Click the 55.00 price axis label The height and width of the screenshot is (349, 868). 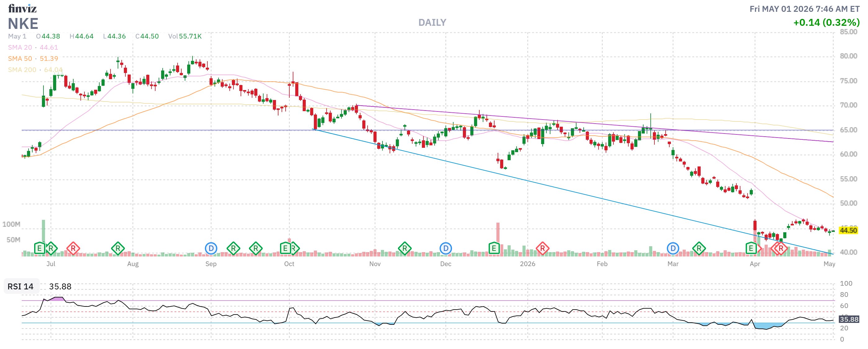tap(848, 179)
